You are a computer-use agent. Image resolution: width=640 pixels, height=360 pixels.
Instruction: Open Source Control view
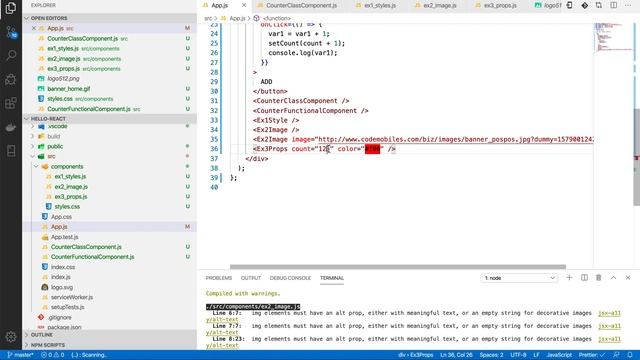pyautogui.click(x=11, y=32)
